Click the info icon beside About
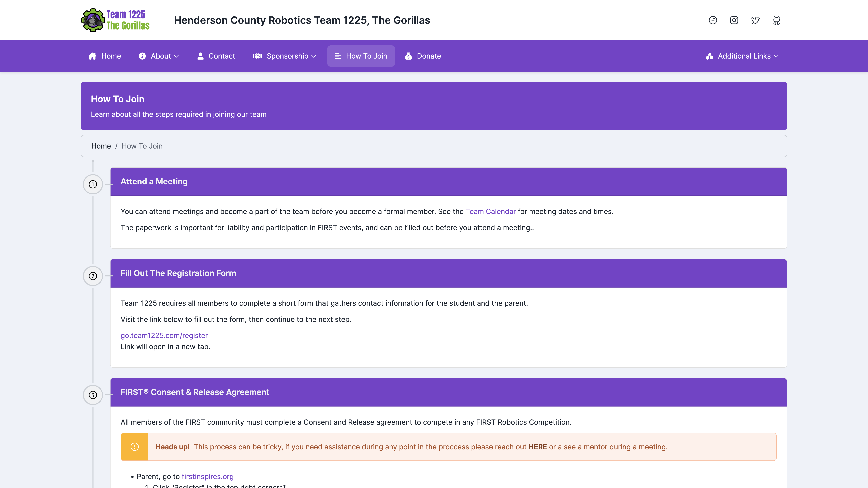Screen dimensions: 868x488 click(142, 56)
